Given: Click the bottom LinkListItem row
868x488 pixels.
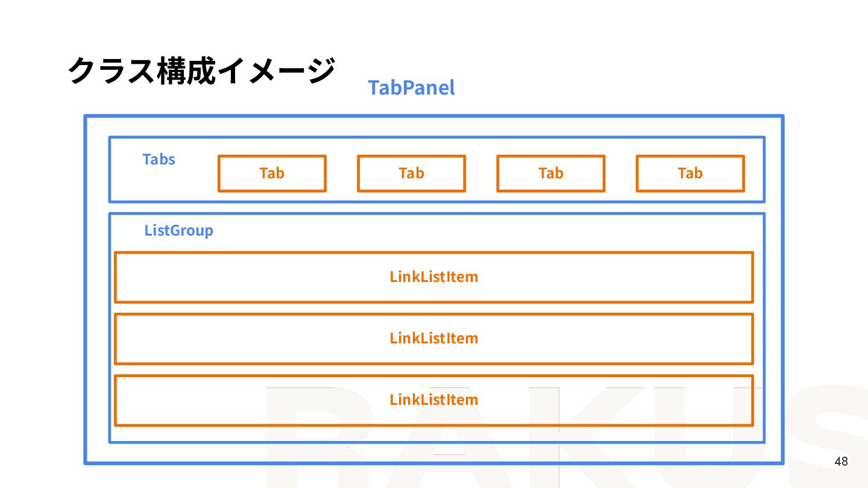Looking at the screenshot, I should click(x=433, y=400).
